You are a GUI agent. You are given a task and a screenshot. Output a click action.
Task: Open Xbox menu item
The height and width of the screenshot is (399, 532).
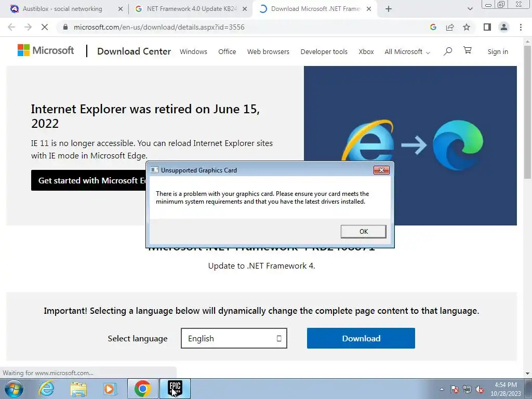366,51
